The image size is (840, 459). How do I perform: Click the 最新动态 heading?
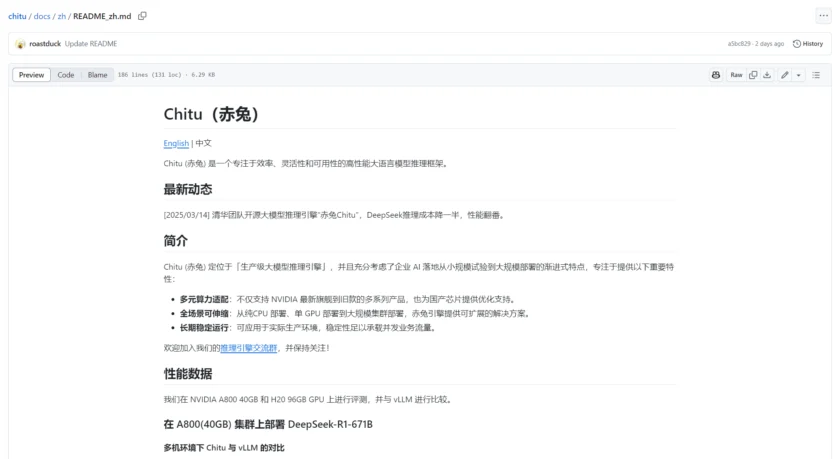(x=188, y=190)
